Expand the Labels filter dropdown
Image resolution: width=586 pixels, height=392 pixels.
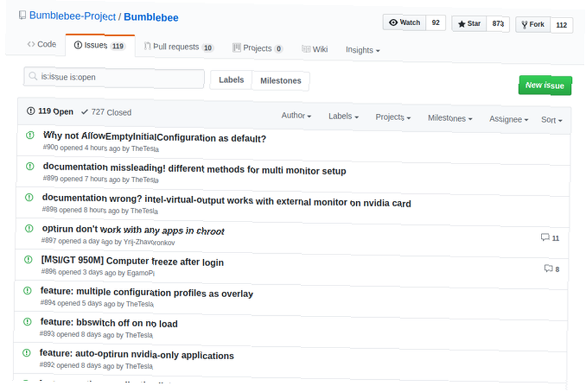tap(343, 116)
